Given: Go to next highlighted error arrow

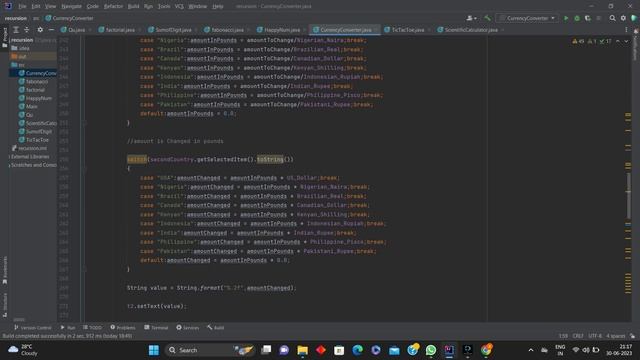Looking at the screenshot, I should click(626, 41).
